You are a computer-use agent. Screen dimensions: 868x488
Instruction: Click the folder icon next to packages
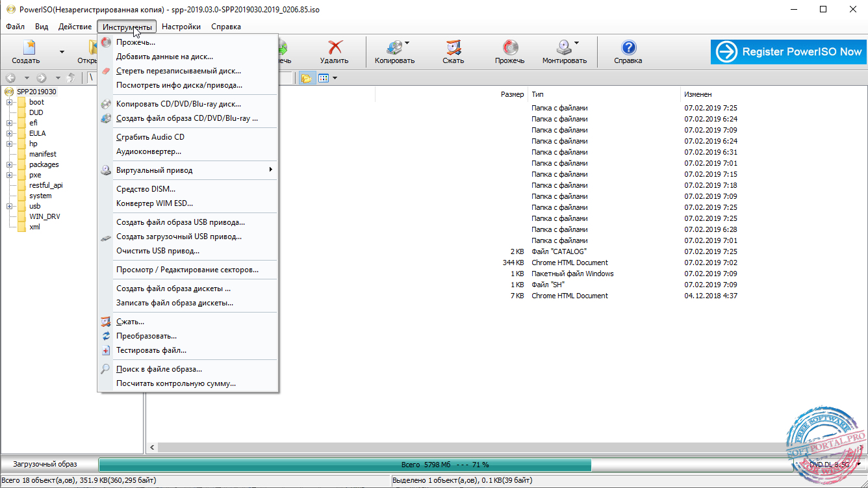[23, 164]
